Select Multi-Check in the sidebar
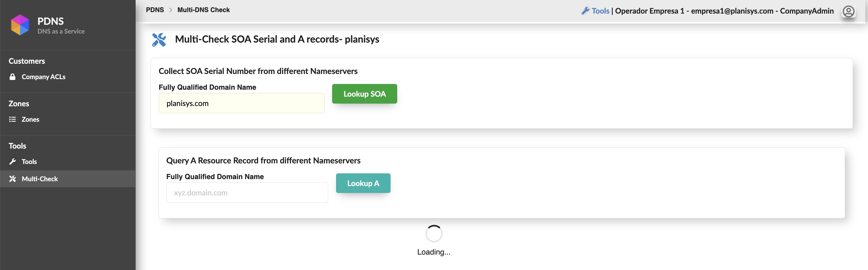 click(x=40, y=179)
